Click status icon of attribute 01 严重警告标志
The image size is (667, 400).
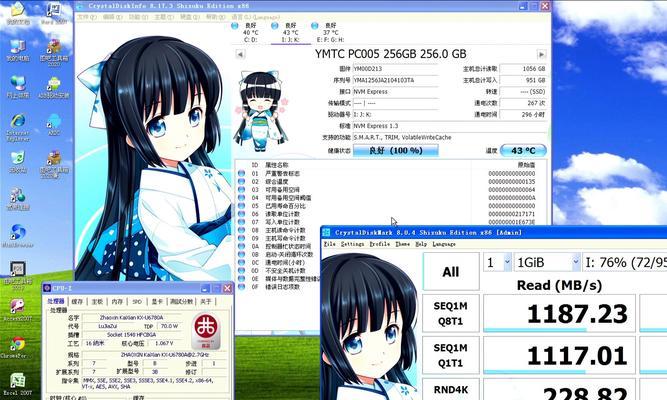click(242, 174)
